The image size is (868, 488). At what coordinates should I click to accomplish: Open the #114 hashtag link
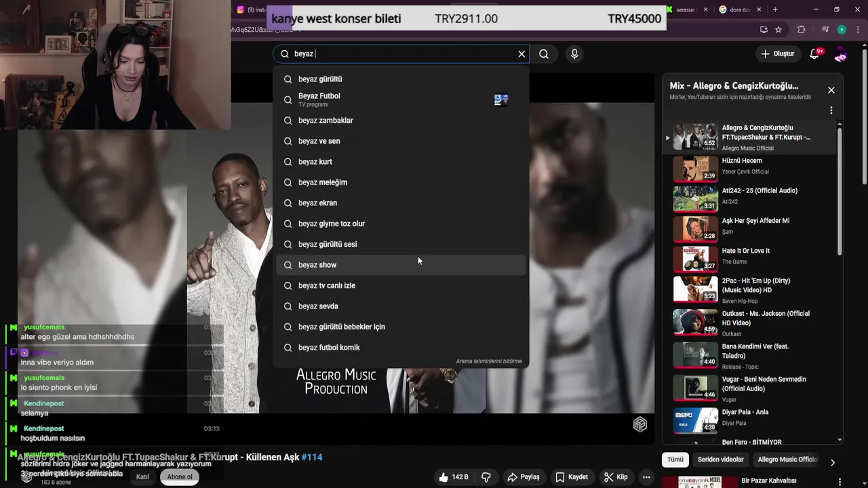(312, 457)
